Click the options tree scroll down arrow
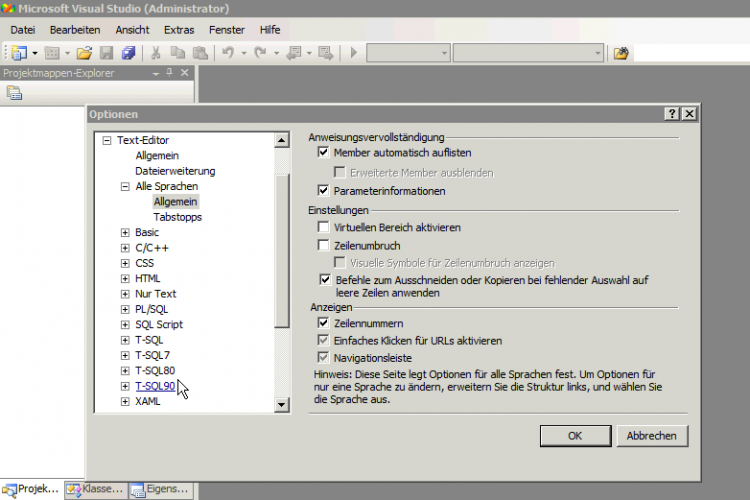Image resolution: width=750 pixels, height=500 pixels. [281, 405]
